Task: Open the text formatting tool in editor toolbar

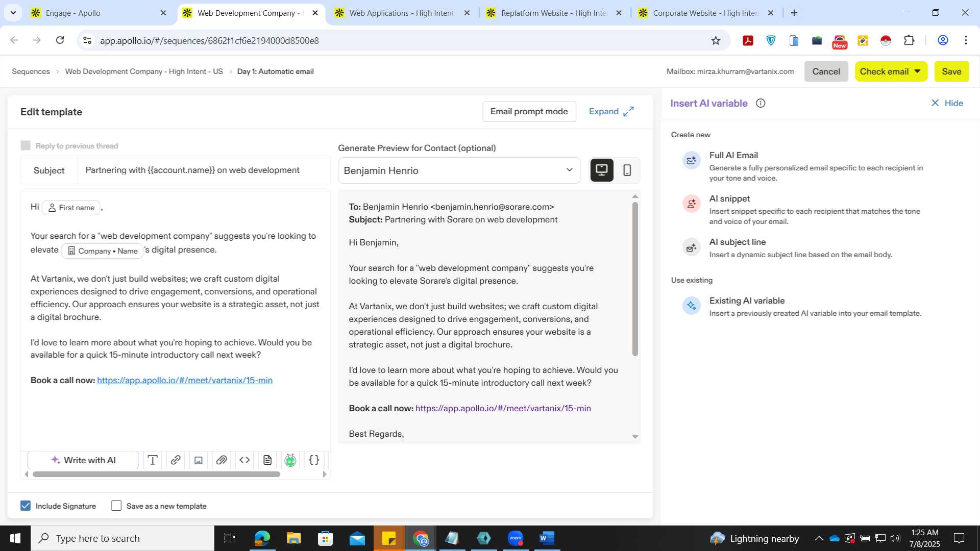Action: point(152,460)
